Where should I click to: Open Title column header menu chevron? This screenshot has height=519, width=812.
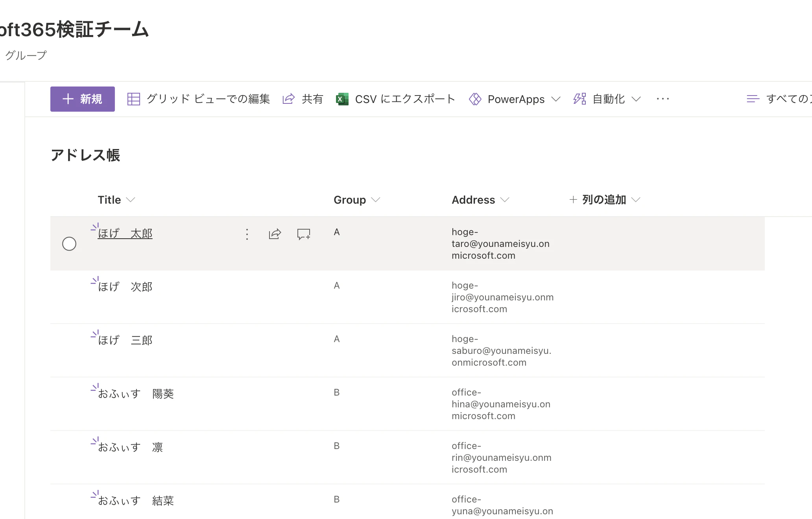click(x=131, y=200)
